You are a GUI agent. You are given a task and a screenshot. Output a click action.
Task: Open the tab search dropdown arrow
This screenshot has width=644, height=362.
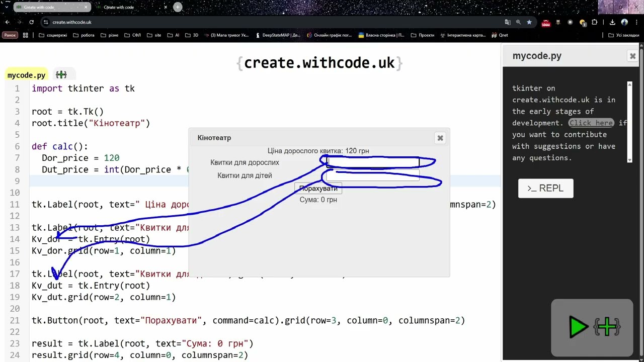7,7
